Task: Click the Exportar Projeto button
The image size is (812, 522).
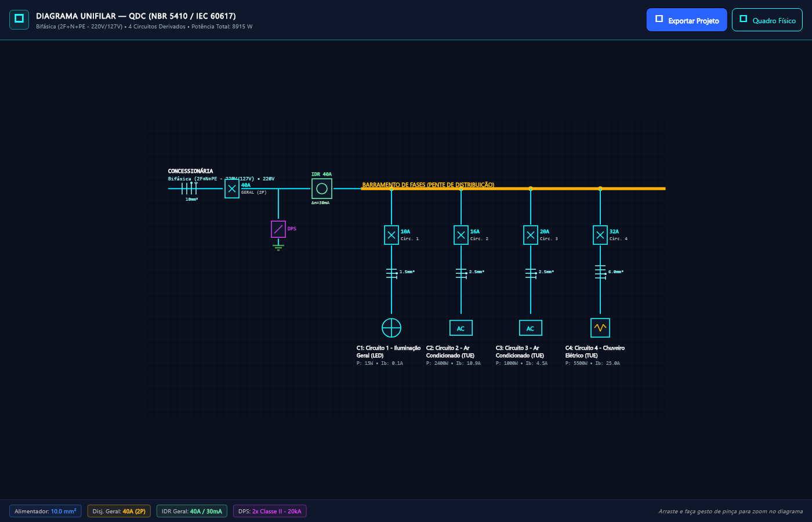Action: [687, 20]
